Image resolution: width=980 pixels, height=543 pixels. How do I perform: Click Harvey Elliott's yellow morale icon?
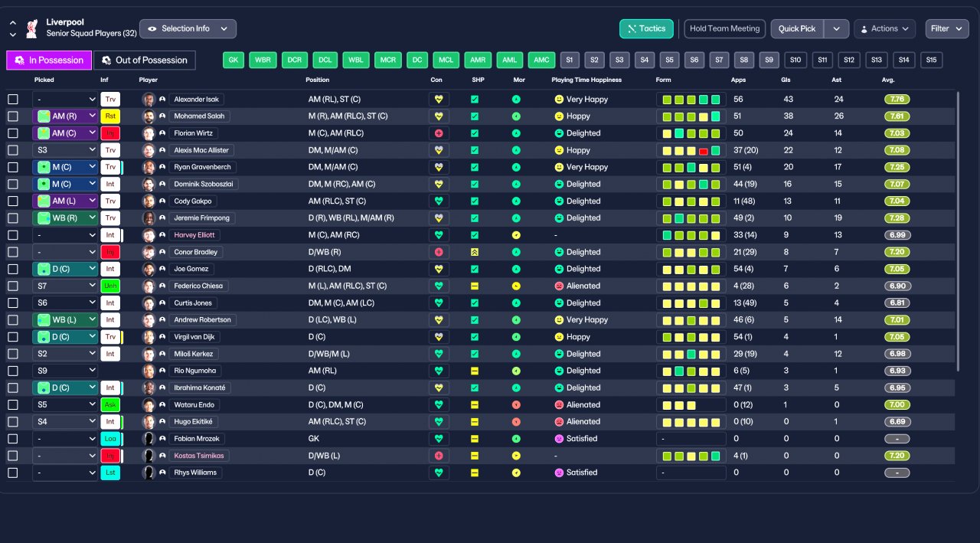pyautogui.click(x=516, y=235)
